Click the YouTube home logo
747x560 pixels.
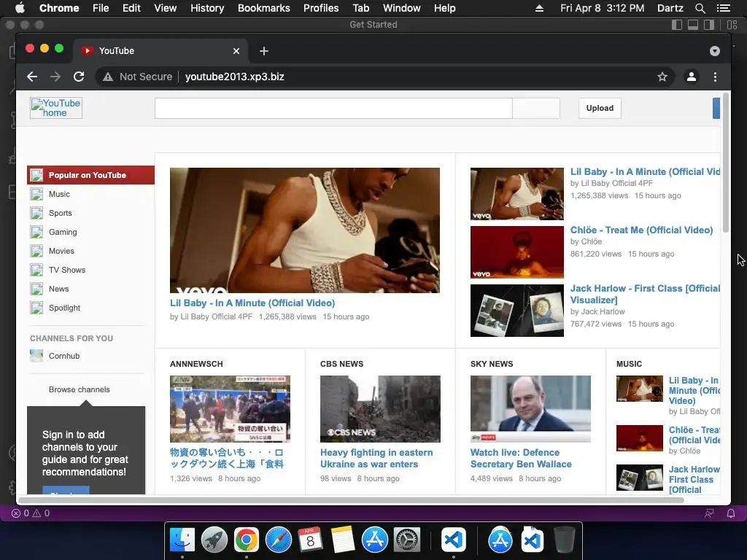click(56, 108)
